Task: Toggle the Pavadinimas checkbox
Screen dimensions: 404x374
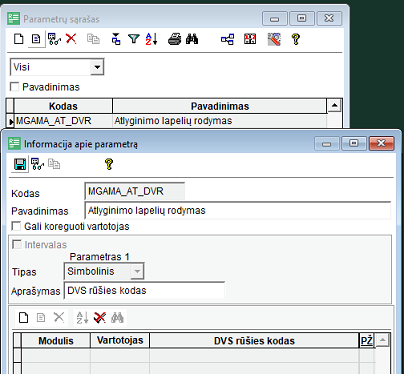Action: [x=14, y=87]
